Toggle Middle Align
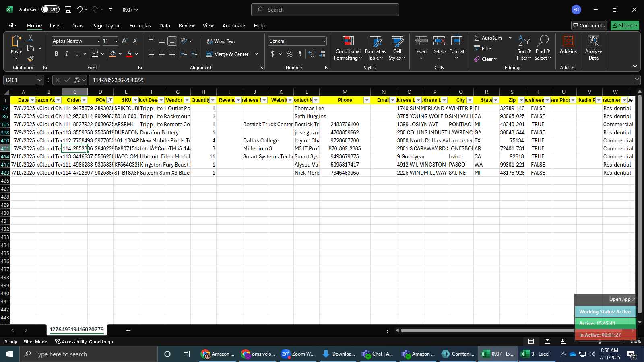This screenshot has height=362, width=644. pos(162,41)
